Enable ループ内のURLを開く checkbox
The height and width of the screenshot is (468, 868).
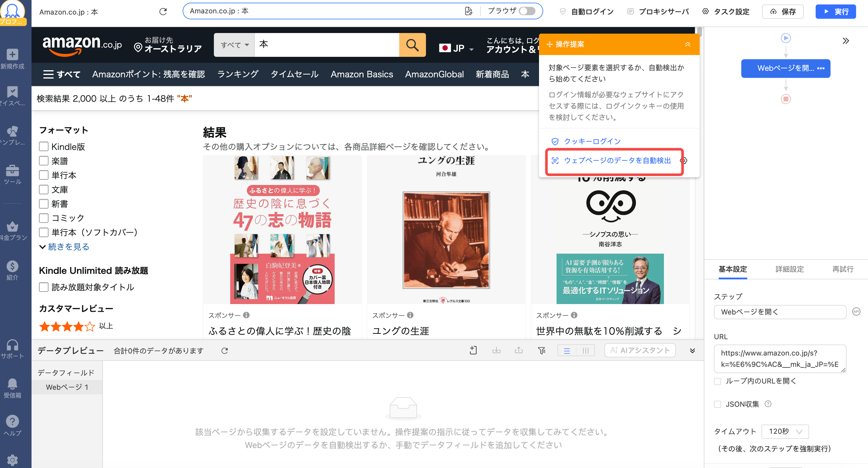pos(718,381)
